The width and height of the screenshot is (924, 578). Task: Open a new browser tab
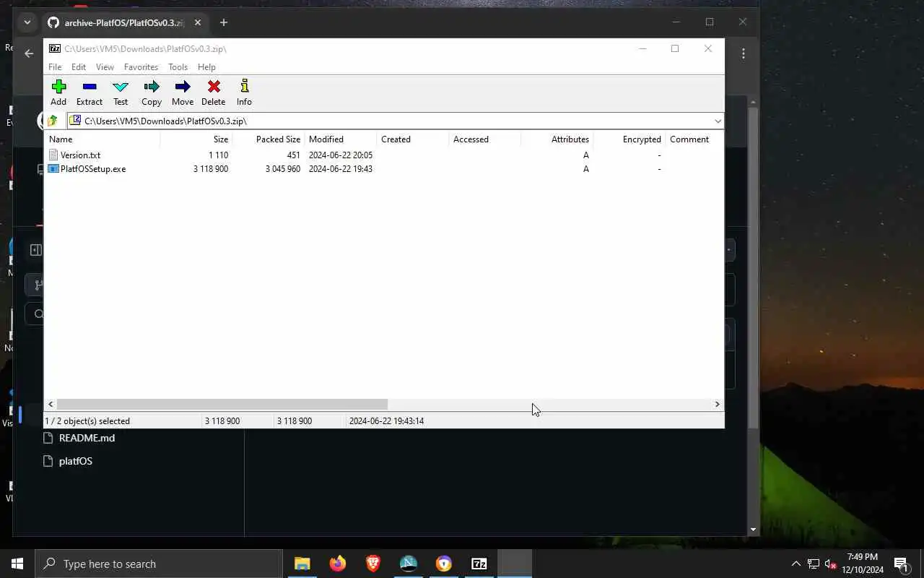click(224, 22)
